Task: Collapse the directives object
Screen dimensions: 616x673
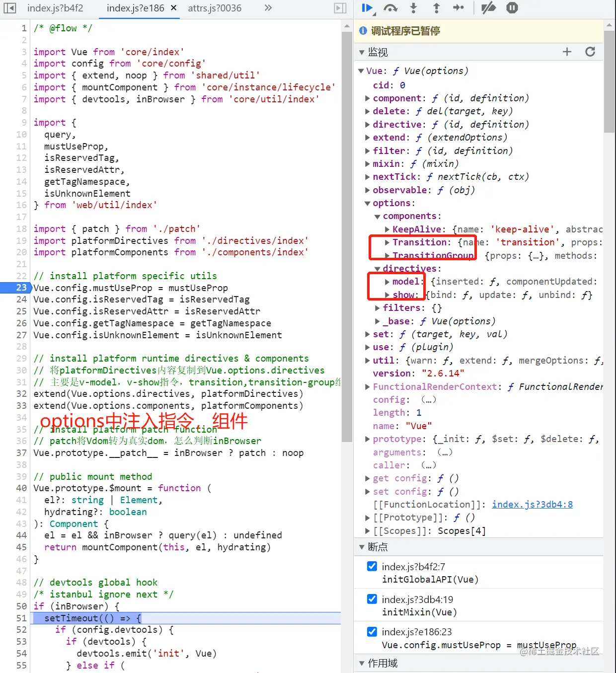Action: click(378, 269)
